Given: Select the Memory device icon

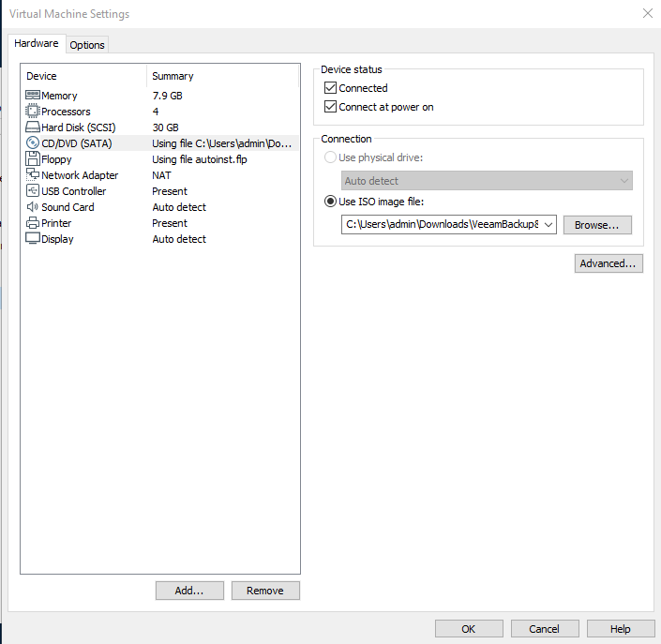Looking at the screenshot, I should click(x=33, y=96).
